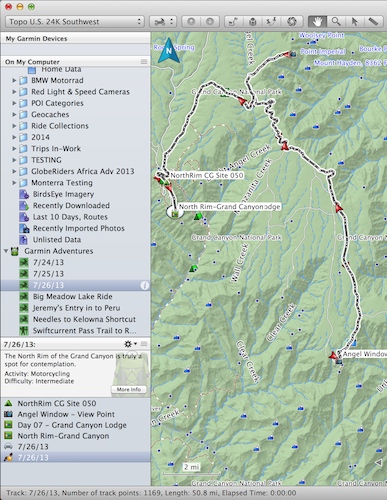Select Big Meadow Lake Ride adventure
387x500 pixels.
pyautogui.click(x=72, y=297)
